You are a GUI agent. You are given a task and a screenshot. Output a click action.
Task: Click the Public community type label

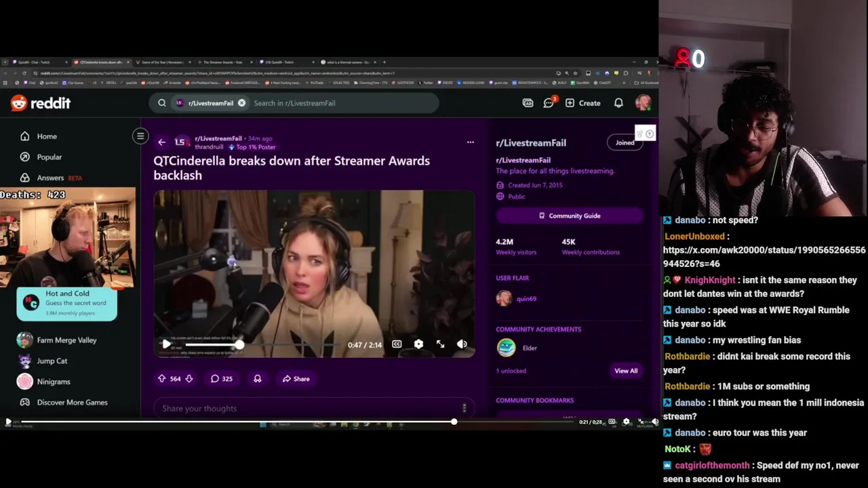(516, 197)
